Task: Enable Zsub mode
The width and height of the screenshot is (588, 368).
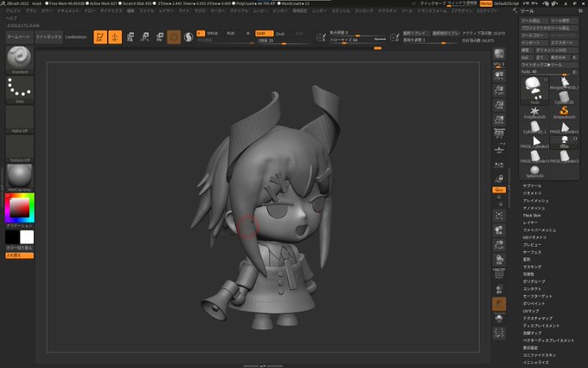Action: 280,34
